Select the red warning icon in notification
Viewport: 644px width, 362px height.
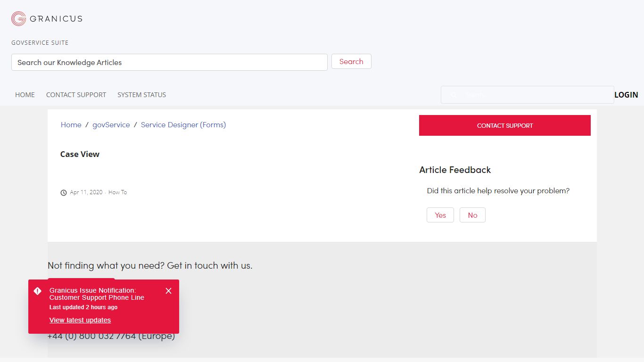(38, 291)
